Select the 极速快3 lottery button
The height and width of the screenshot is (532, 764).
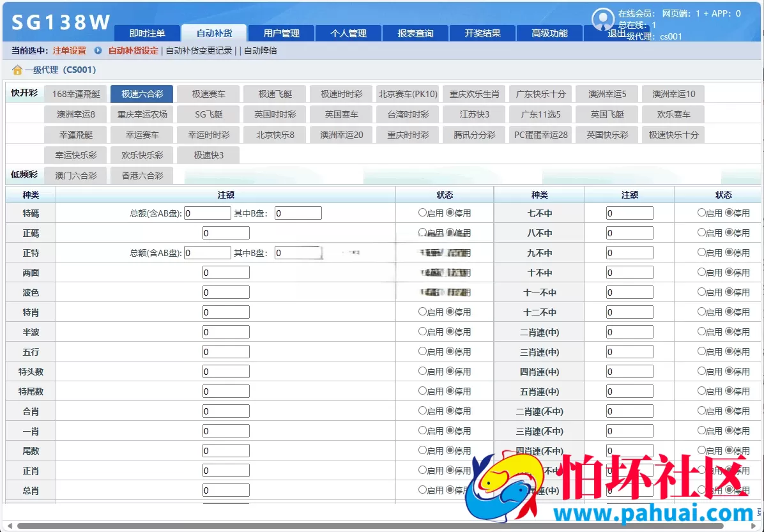click(208, 155)
